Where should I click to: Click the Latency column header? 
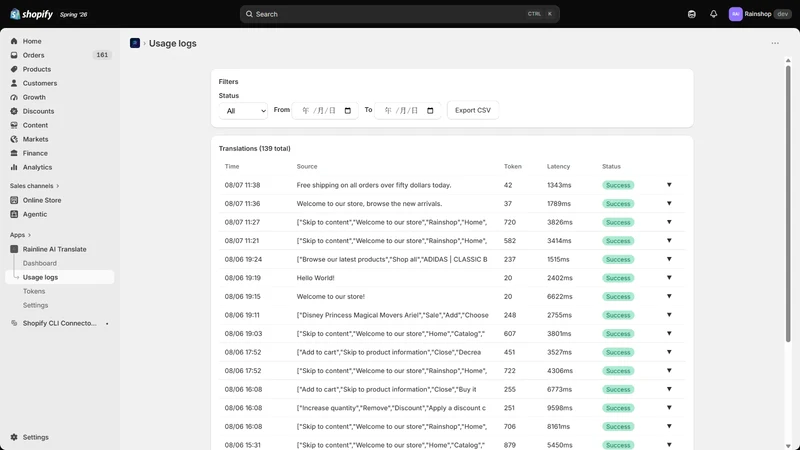tap(558, 166)
